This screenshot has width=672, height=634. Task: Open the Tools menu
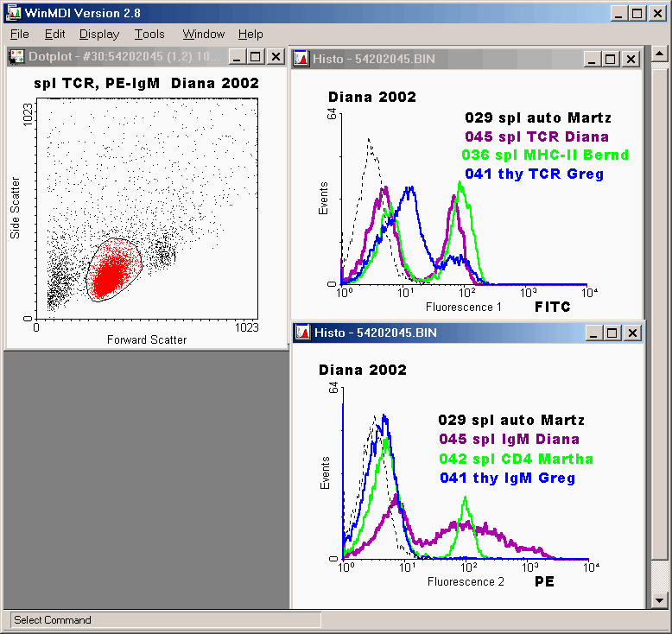tap(149, 35)
